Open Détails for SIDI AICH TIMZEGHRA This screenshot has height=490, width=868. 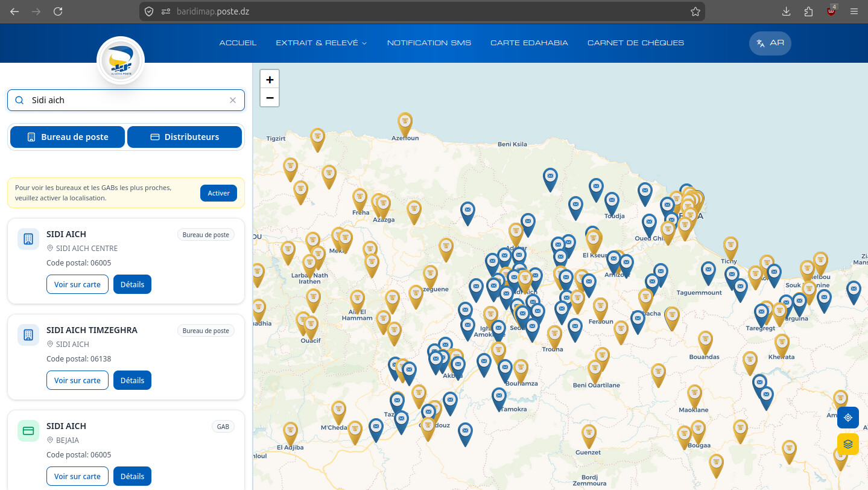click(x=132, y=380)
